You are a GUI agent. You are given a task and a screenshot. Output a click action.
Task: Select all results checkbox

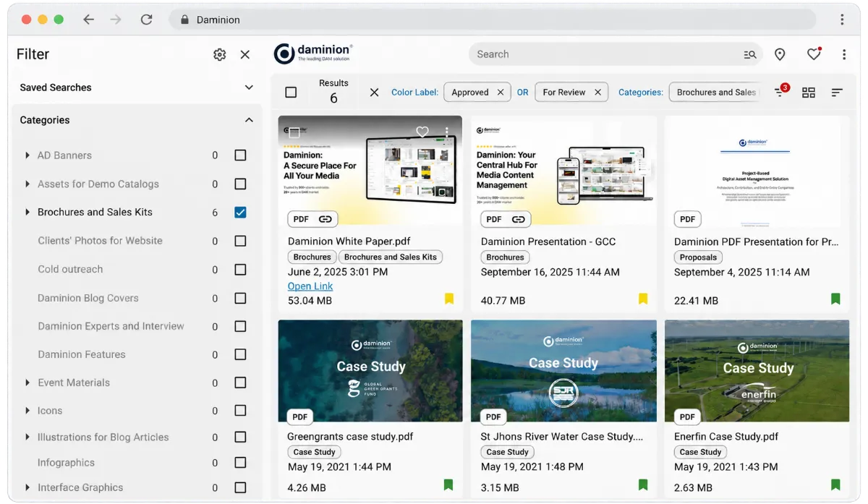pyautogui.click(x=291, y=93)
